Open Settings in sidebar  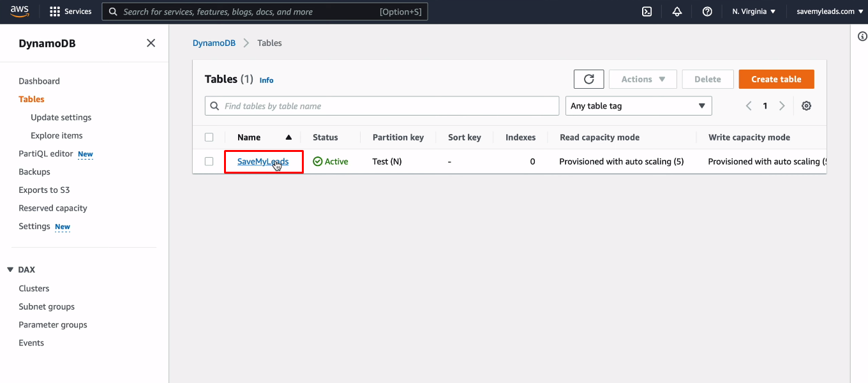(x=34, y=226)
